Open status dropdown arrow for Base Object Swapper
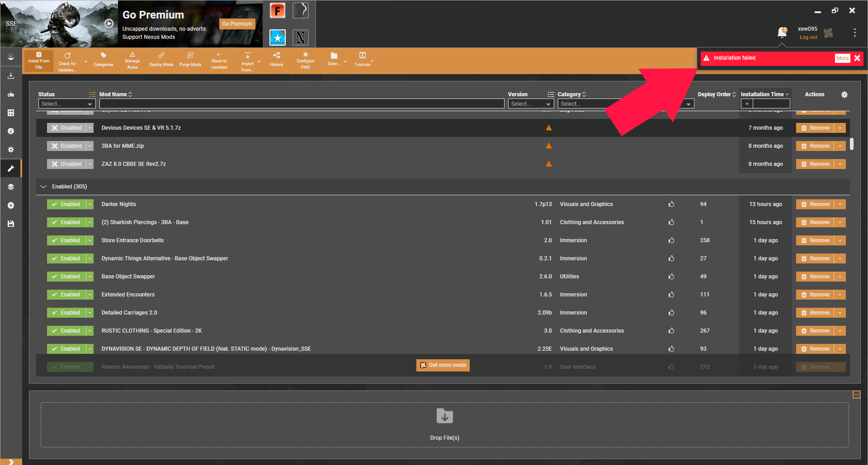Screen dimensions: 868x465 pyautogui.click(x=90, y=277)
